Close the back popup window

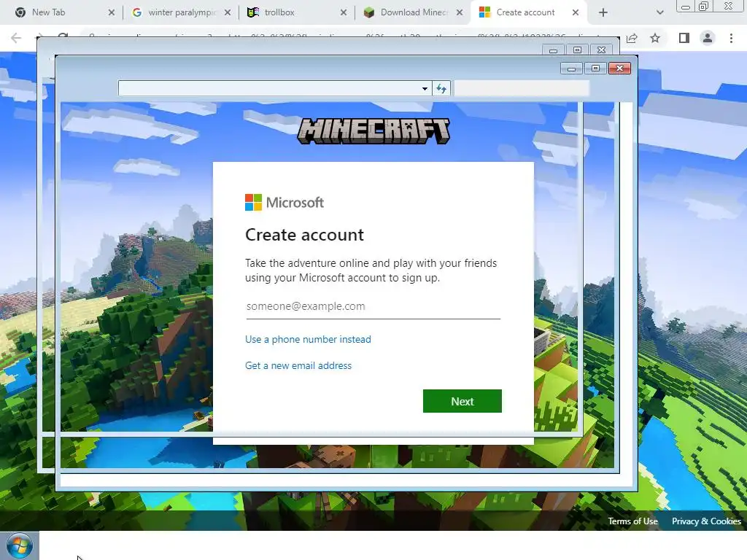point(601,50)
